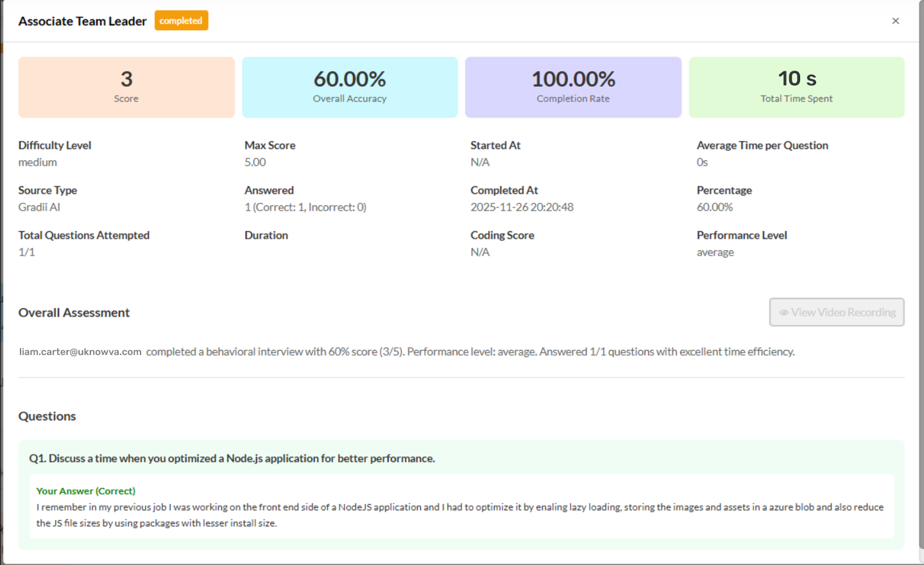Click the Your Answer (Correct) label
Viewport: 924px width, 565px height.
pyautogui.click(x=85, y=491)
